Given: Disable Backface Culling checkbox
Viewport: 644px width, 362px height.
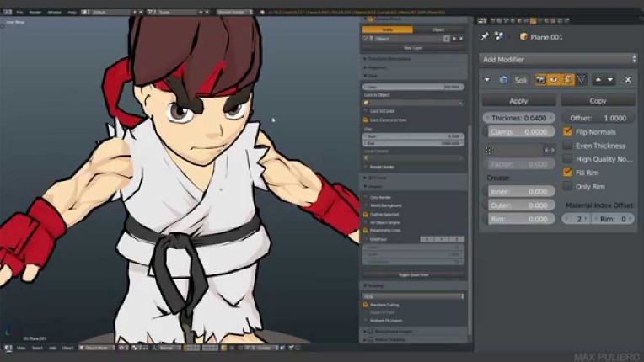Looking at the screenshot, I should (366, 305).
